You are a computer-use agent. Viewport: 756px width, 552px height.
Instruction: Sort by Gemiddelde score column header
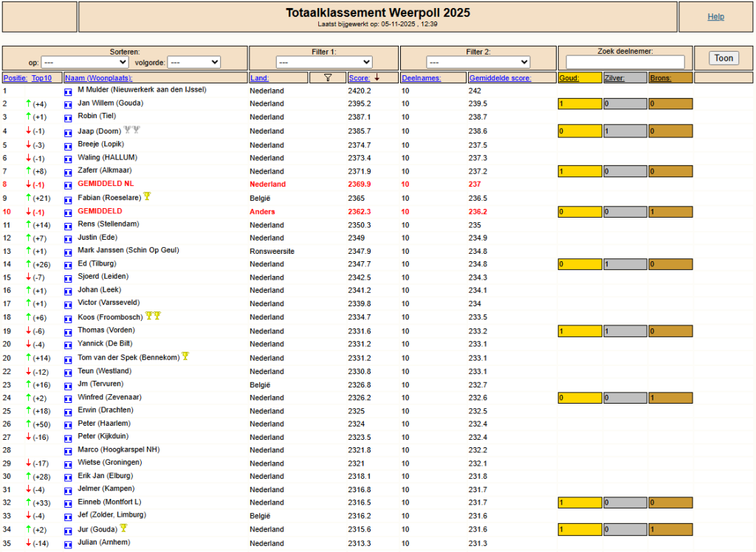(x=500, y=78)
